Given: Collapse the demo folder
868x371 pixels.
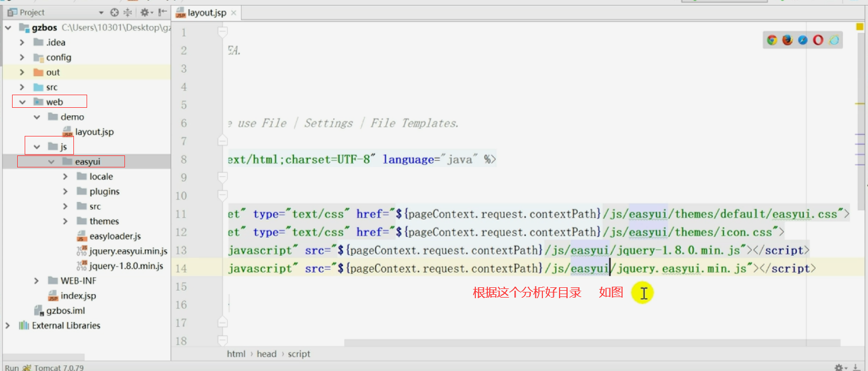Looking at the screenshot, I should (37, 117).
